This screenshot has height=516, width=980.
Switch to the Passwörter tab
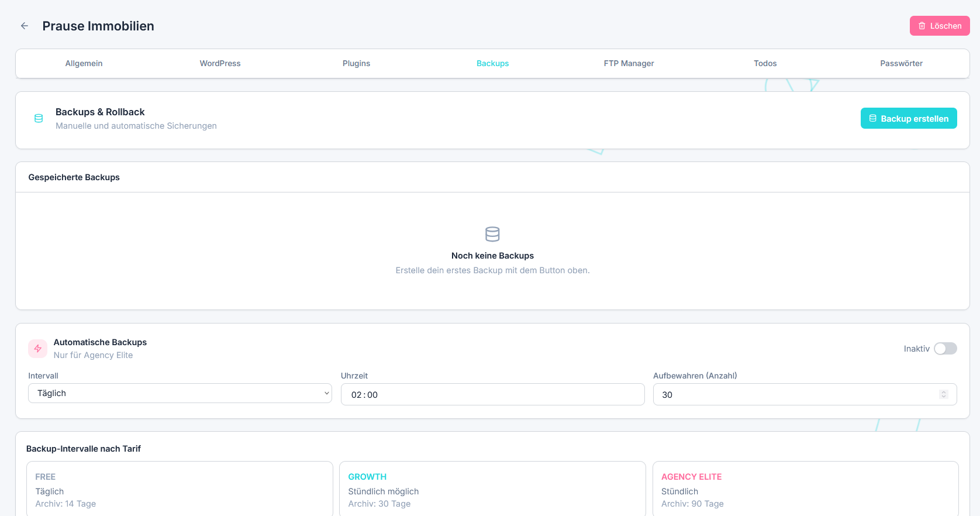pyautogui.click(x=901, y=63)
